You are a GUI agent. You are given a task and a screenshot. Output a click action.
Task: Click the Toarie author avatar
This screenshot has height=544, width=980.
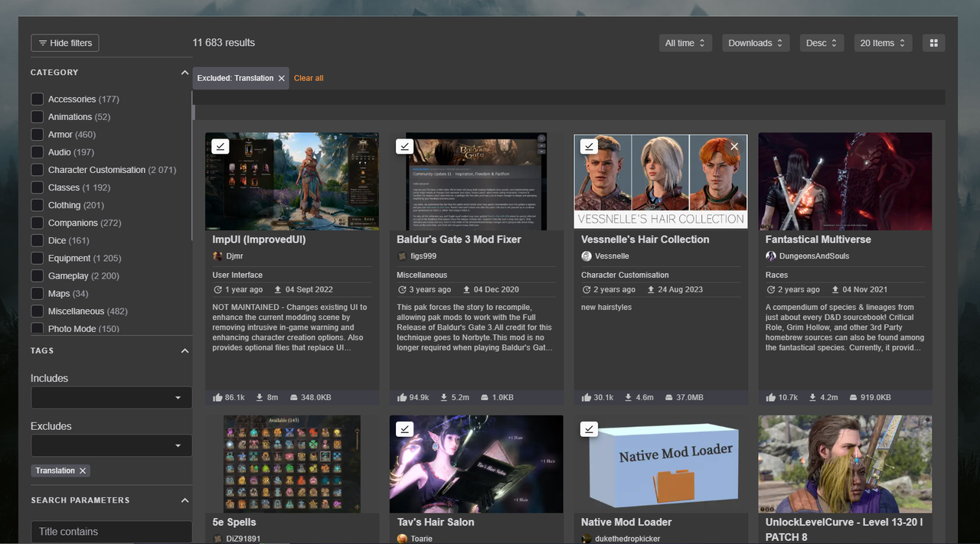pyautogui.click(x=402, y=539)
